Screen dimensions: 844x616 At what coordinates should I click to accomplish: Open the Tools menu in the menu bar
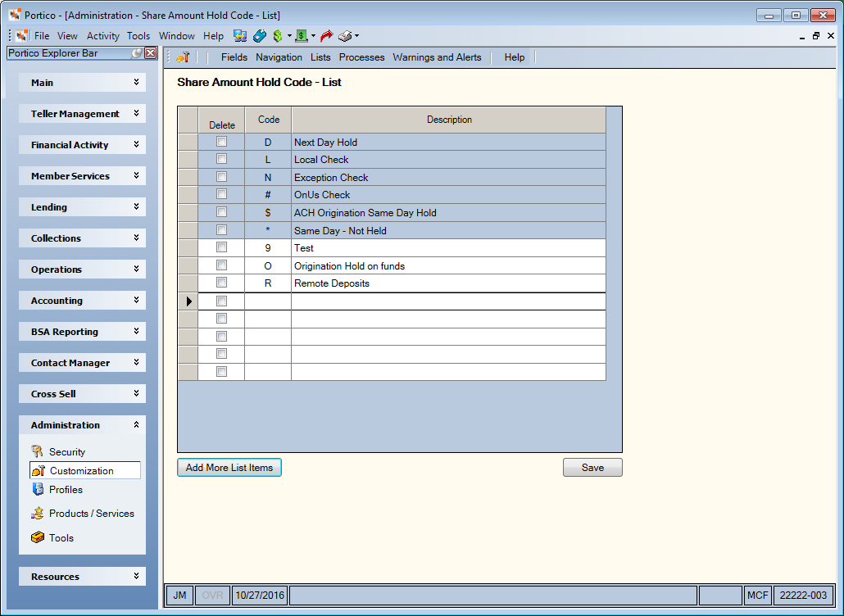138,36
